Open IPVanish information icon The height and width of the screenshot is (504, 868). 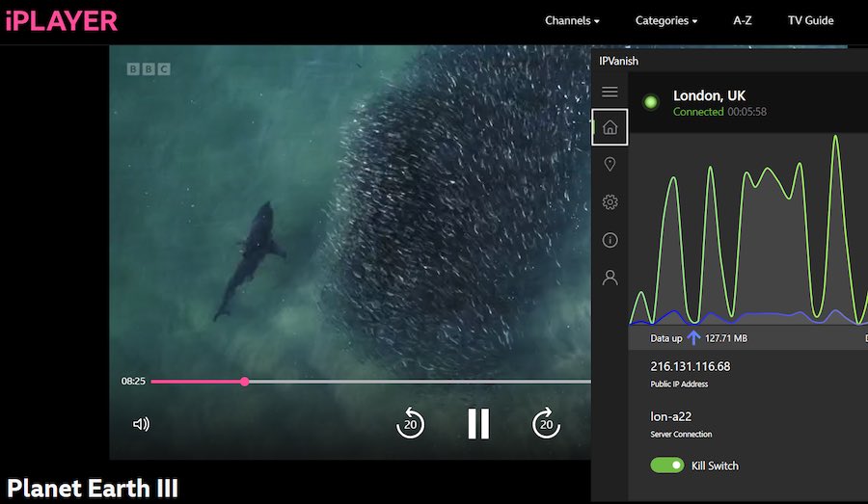pyautogui.click(x=610, y=240)
